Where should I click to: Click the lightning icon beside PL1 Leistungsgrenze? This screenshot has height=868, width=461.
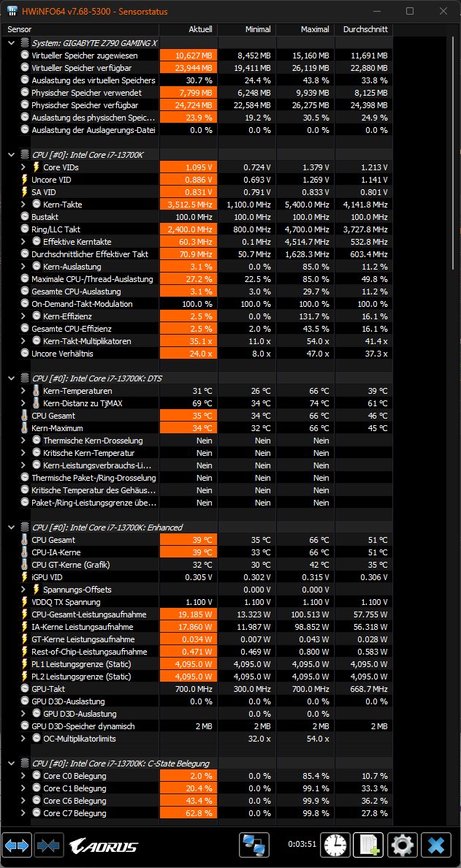click(x=24, y=663)
